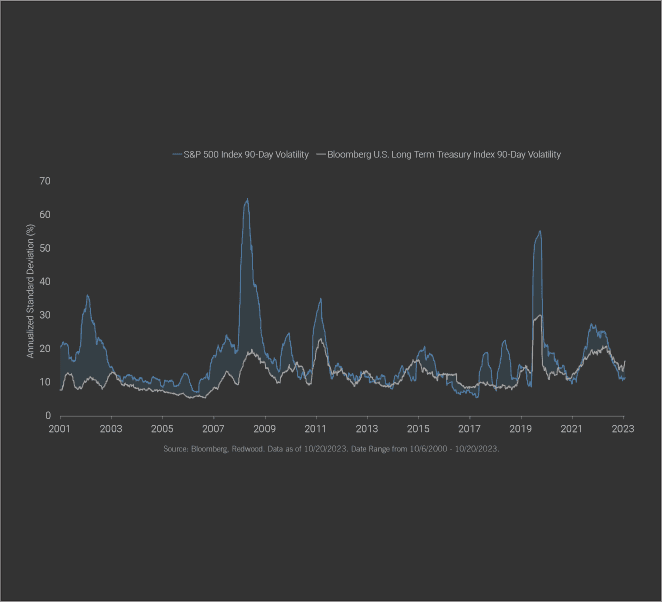Click the 10 y-axis label

pos(45,382)
